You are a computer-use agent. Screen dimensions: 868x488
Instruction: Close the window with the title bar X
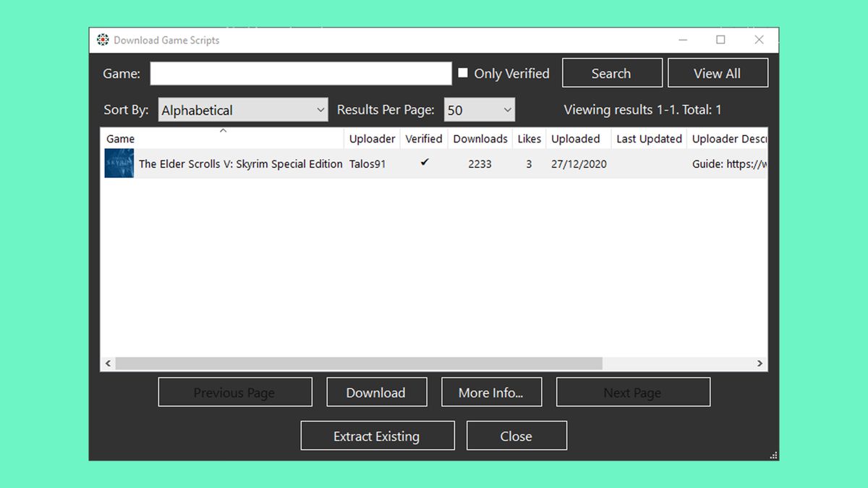point(759,40)
